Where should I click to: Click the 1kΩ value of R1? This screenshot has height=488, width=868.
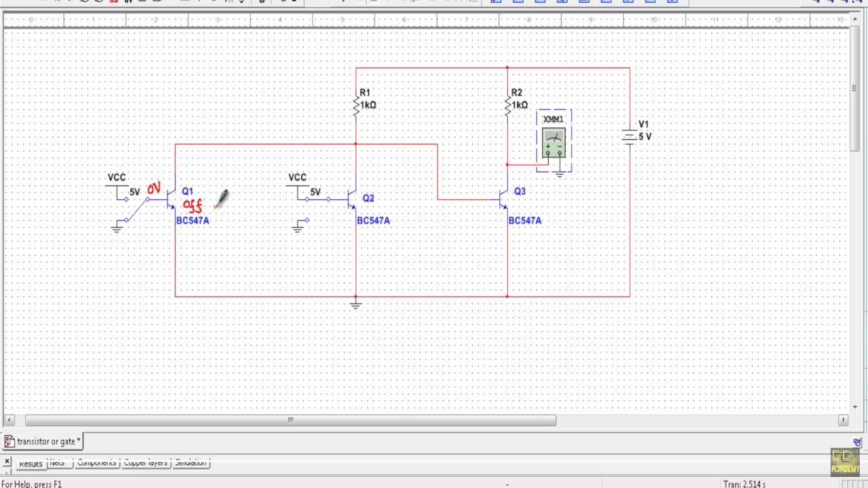368,105
